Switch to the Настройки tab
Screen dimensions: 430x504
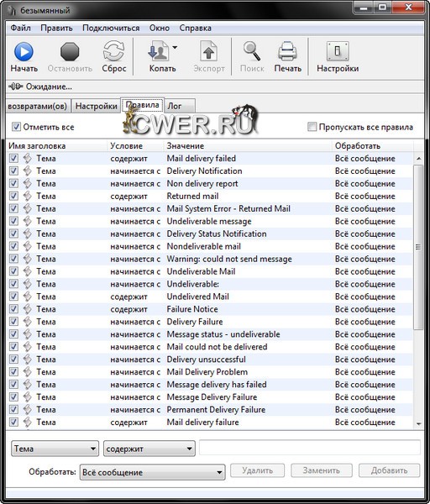(x=96, y=106)
